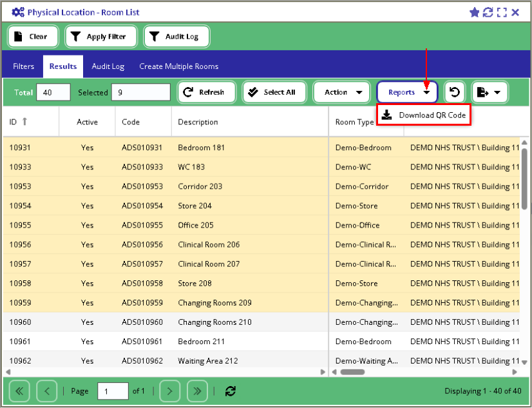532x408 pixels.
Task: Click the Apply Filter button
Action: (x=100, y=37)
